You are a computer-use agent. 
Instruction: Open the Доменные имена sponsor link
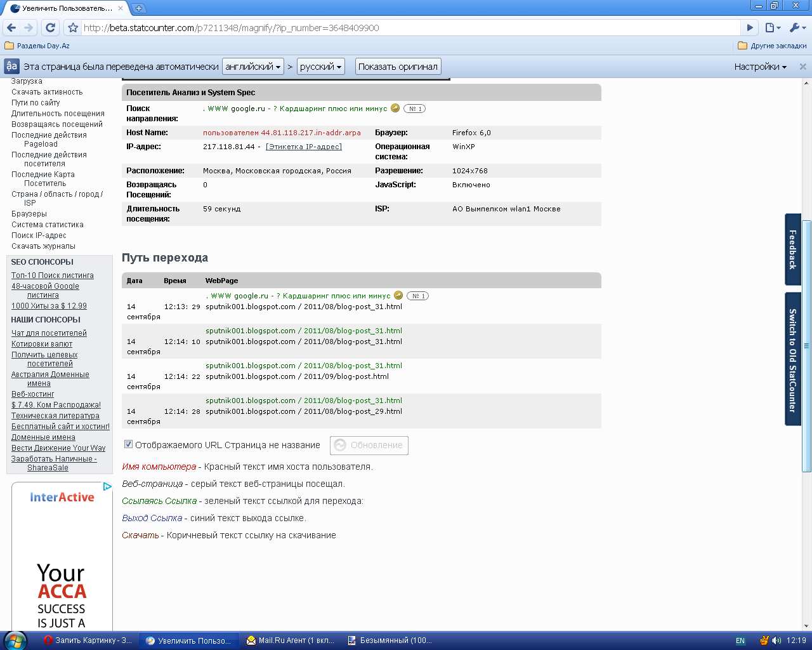tap(43, 437)
